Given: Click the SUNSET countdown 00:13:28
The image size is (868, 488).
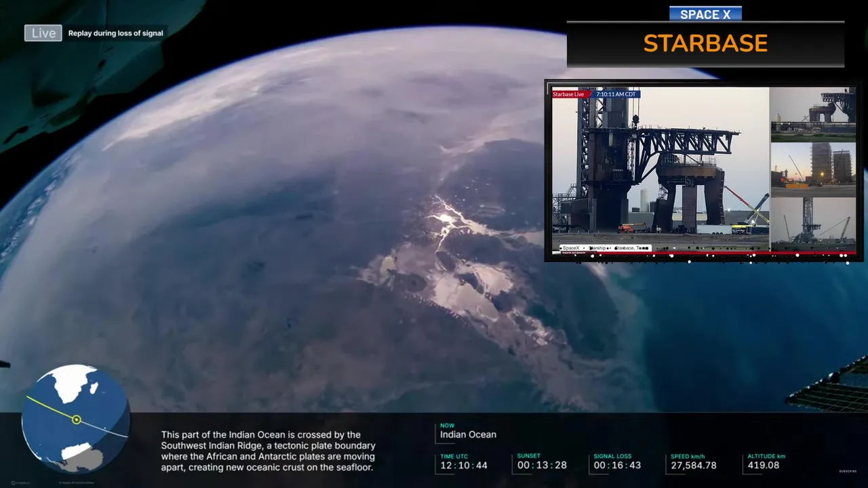Looking at the screenshot, I should point(542,465).
